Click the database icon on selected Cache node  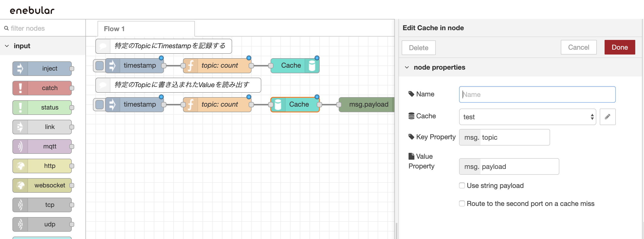pos(278,104)
